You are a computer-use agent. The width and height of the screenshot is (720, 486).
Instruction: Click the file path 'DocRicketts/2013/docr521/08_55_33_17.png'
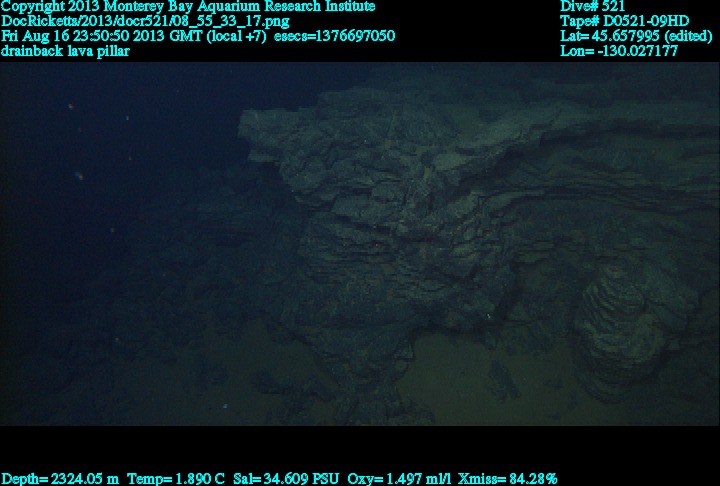click(145, 21)
